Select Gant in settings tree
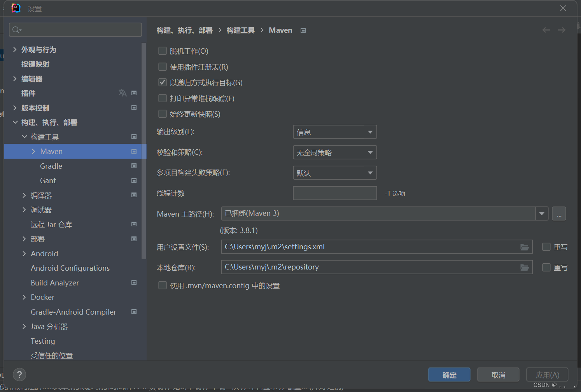This screenshot has height=392, width=581. [48, 180]
